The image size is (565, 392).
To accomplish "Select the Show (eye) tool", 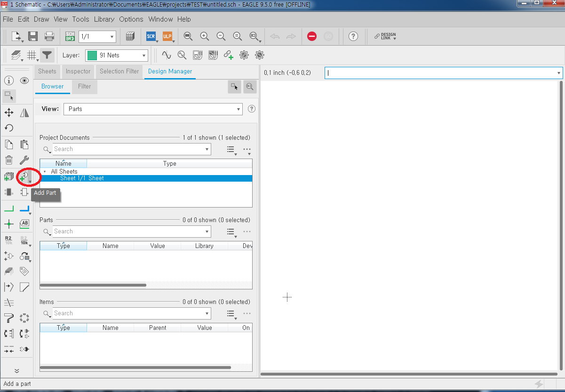I will pyautogui.click(x=24, y=80).
